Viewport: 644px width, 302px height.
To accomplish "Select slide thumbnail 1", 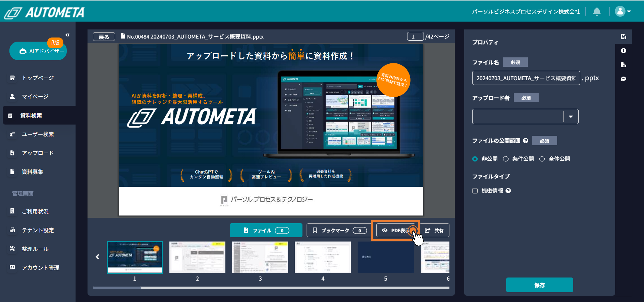I will click(135, 257).
